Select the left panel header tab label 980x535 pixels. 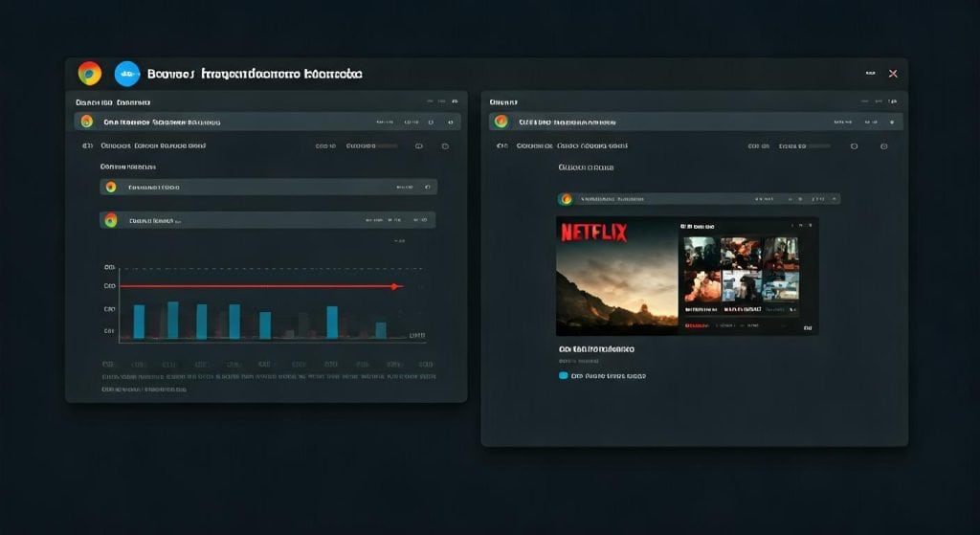[x=113, y=101]
